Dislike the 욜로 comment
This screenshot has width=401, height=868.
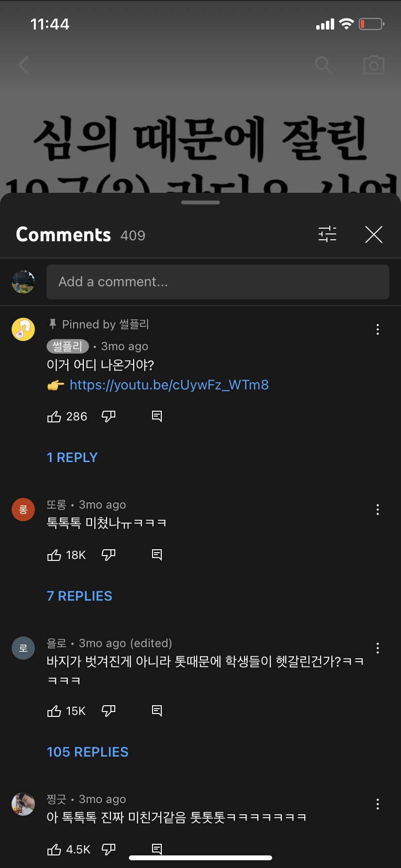coord(108,711)
